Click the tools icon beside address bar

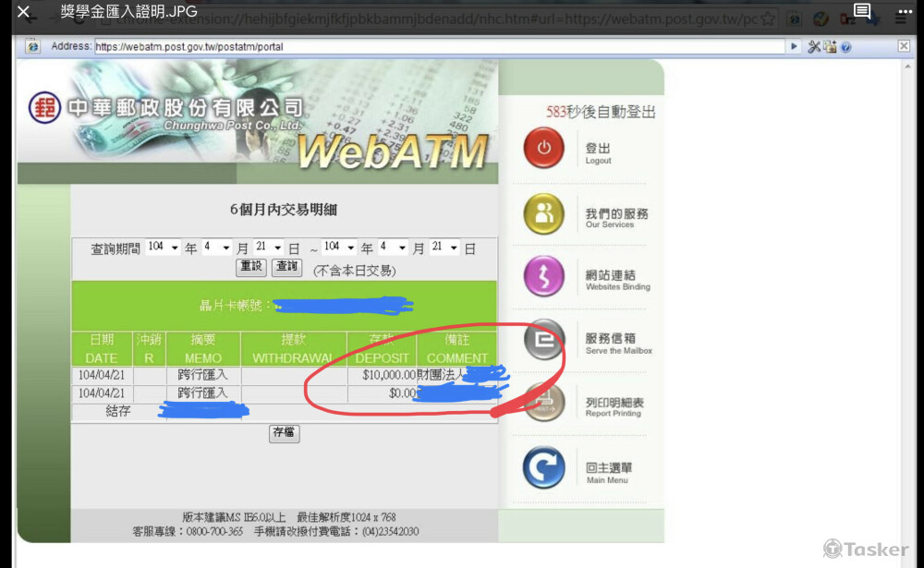tap(814, 46)
